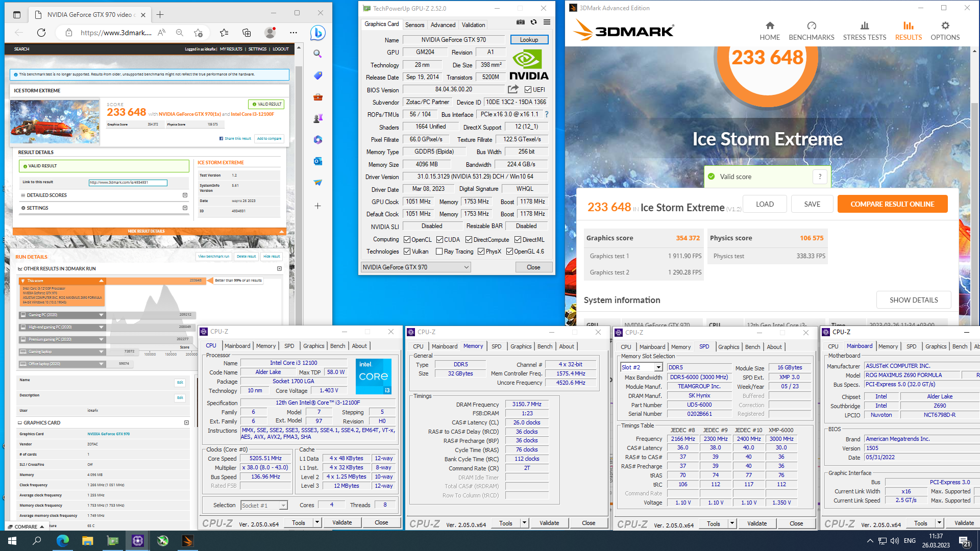Open 3DMark Home section
Image resolution: width=980 pixels, height=551 pixels.
[770, 31]
